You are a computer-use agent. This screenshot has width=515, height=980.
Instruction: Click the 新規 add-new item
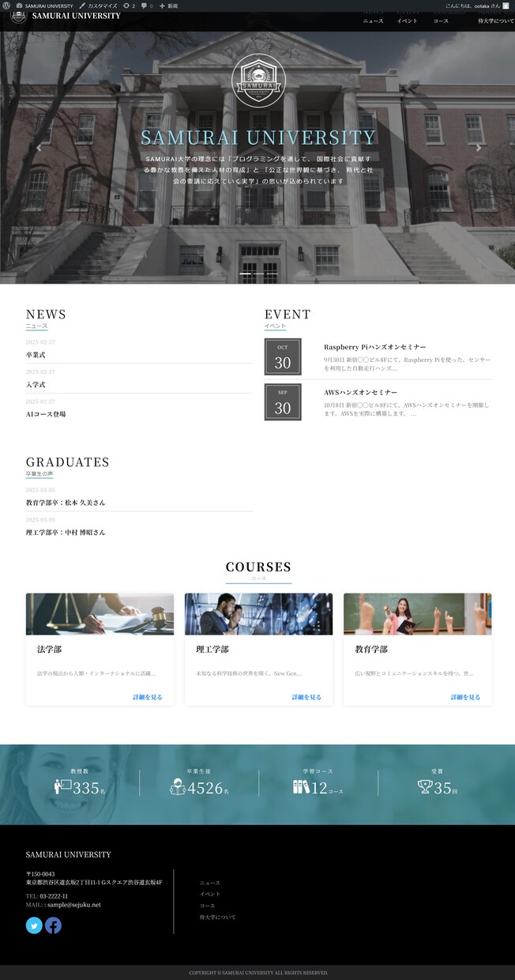coord(168,6)
